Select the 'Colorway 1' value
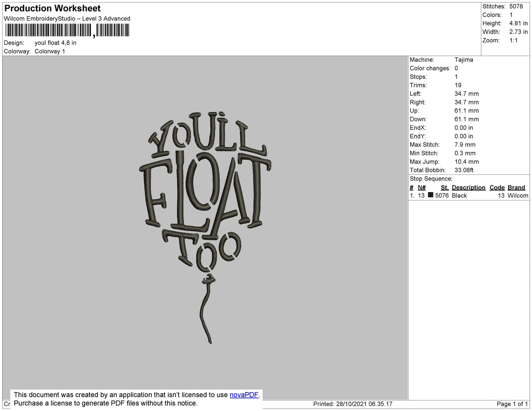The image size is (532, 411). 50,51
